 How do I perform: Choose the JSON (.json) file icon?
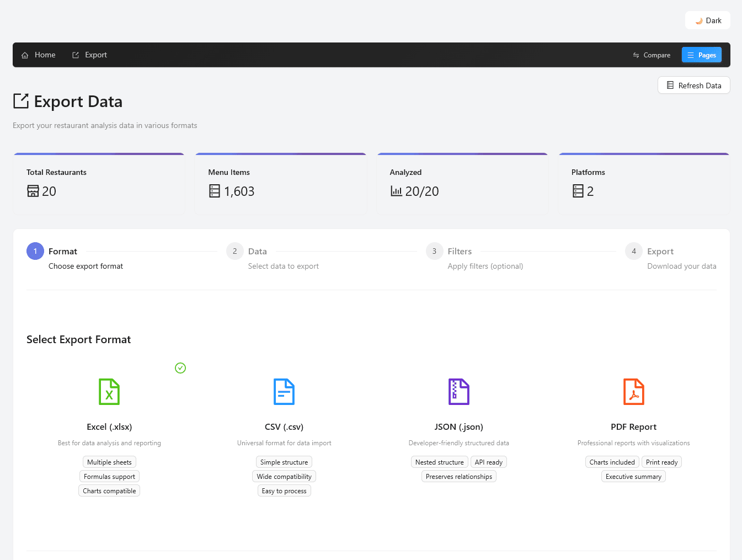tap(458, 391)
